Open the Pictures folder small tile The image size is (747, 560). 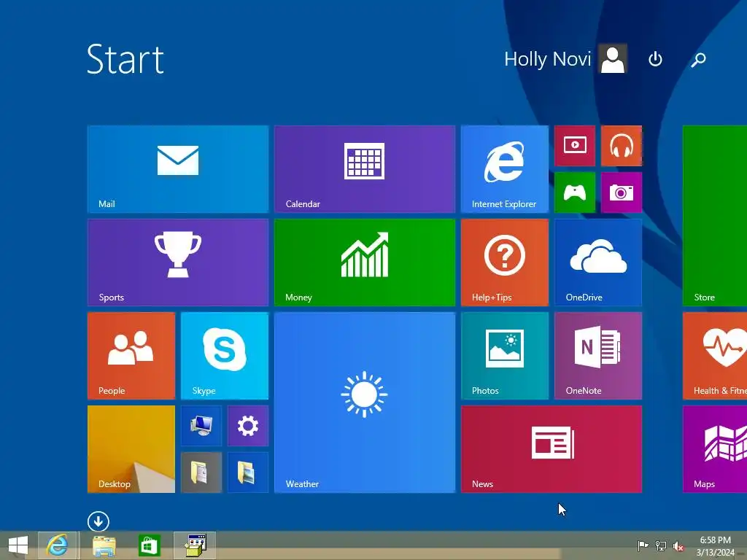point(248,472)
